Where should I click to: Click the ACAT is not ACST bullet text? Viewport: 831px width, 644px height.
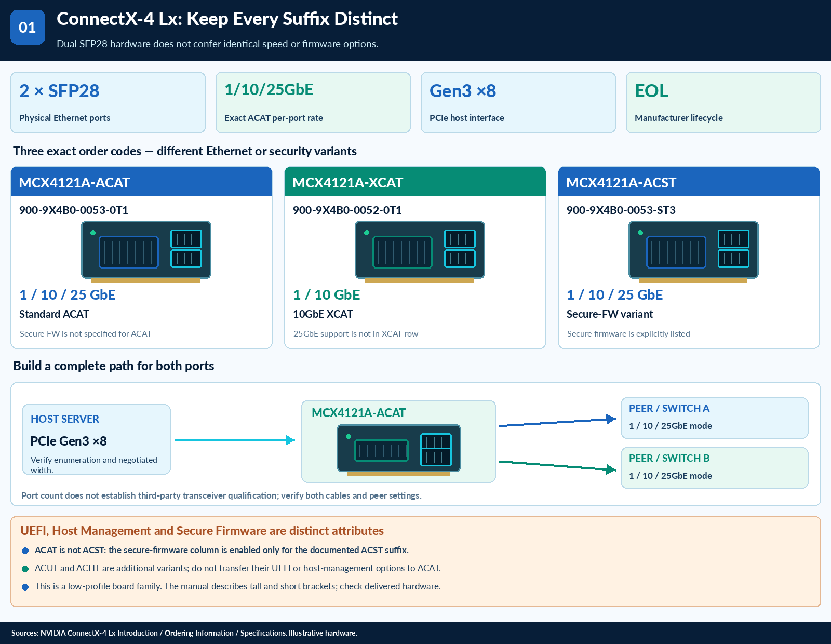[x=222, y=550]
